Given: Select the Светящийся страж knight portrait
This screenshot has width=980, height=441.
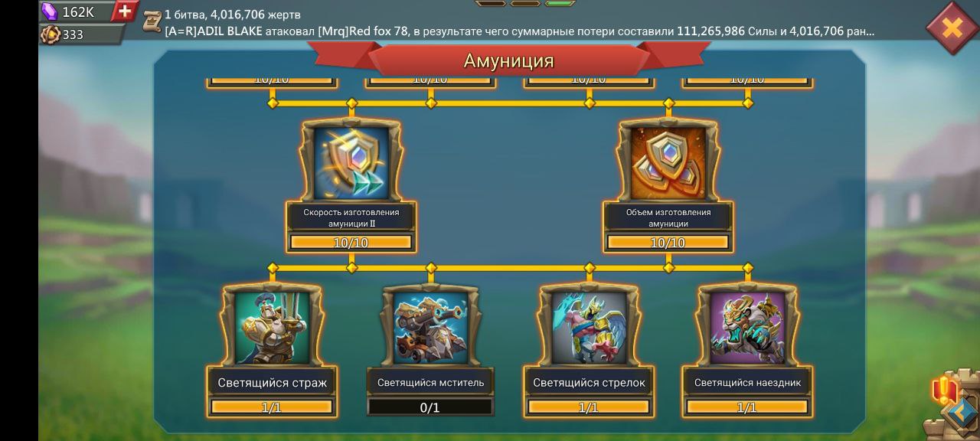Looking at the screenshot, I should pyautogui.click(x=272, y=327).
